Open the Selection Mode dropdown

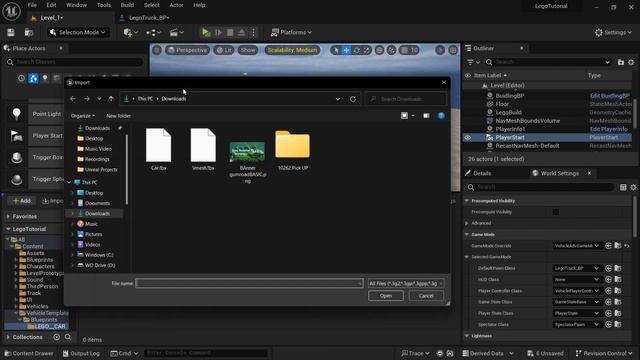tap(78, 32)
